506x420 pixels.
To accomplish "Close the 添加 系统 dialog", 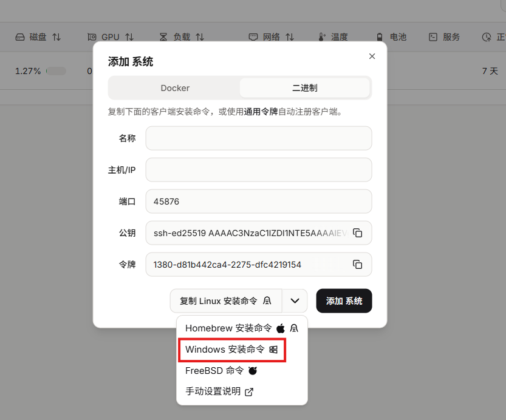I will 372,56.
